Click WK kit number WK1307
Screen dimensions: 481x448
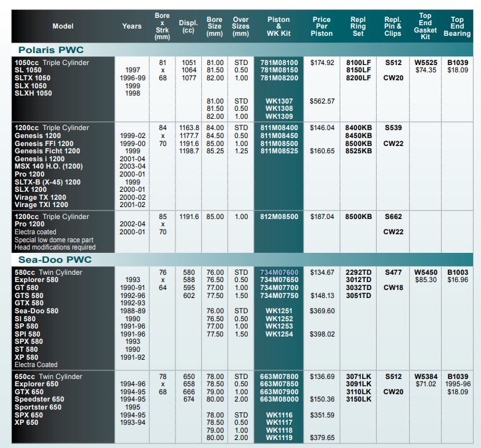(279, 101)
